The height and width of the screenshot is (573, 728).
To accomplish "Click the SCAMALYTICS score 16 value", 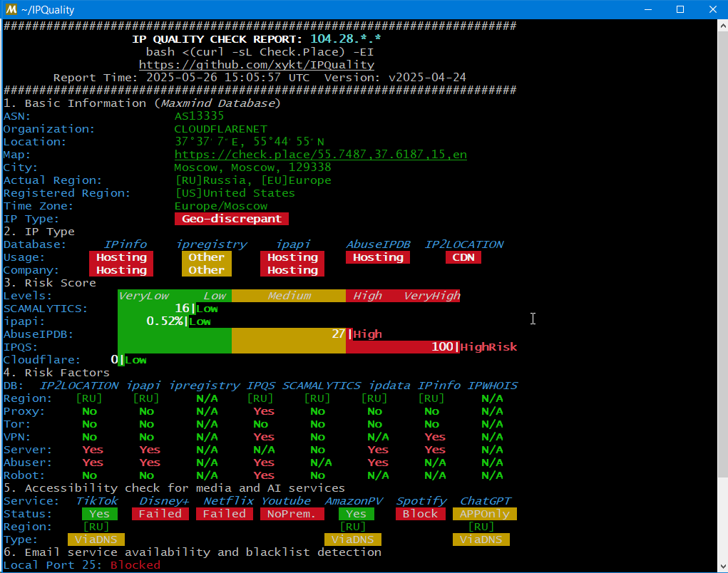I will pyautogui.click(x=182, y=309).
